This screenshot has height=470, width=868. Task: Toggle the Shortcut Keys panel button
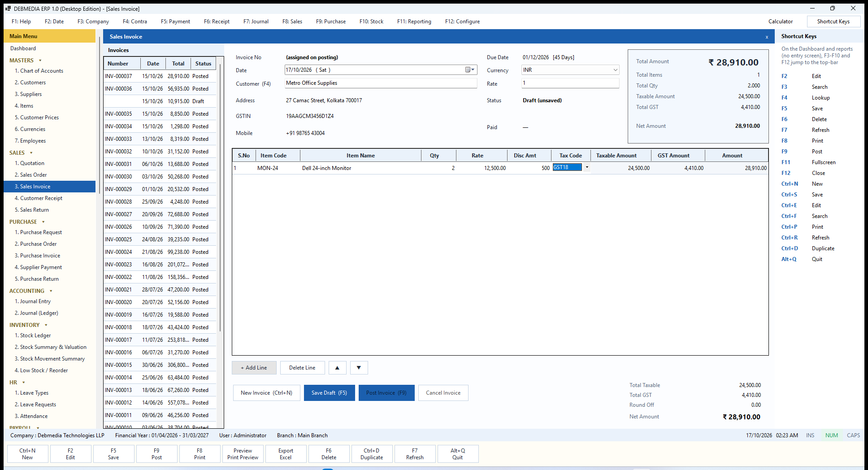coord(833,22)
